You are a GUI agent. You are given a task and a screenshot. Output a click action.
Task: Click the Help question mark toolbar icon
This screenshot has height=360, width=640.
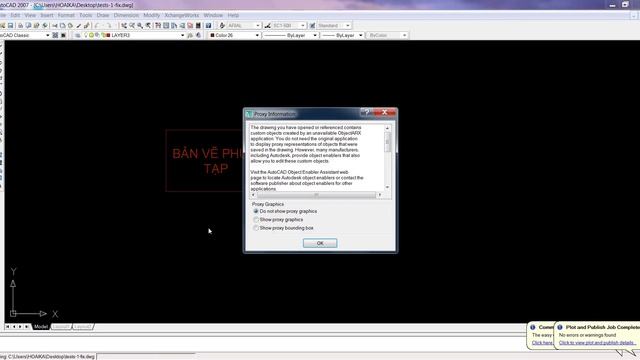click(208, 25)
